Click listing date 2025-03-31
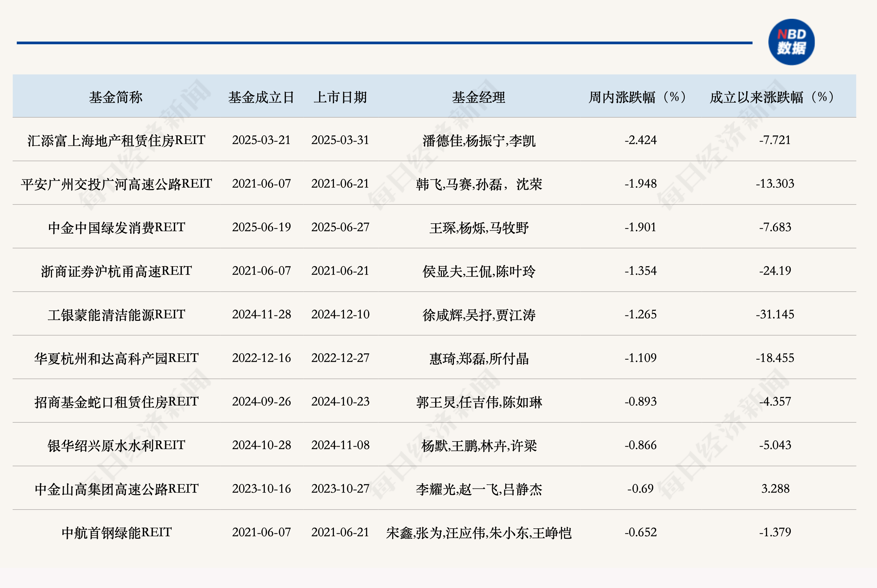Screen dimensions: 877x588 tap(340, 140)
